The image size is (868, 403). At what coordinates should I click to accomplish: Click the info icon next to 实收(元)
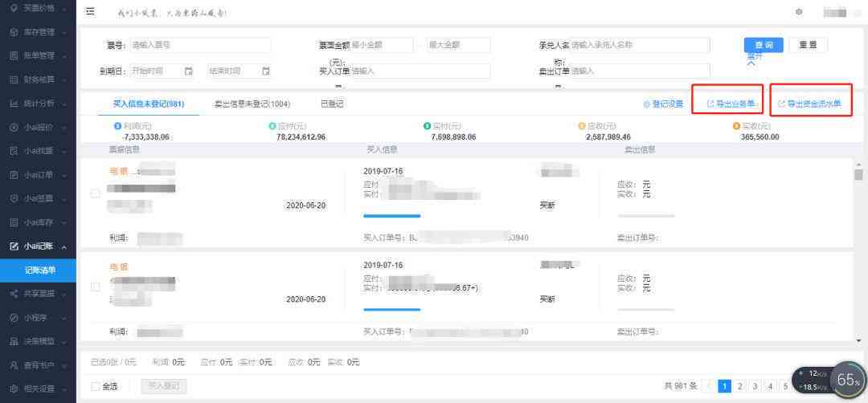[736, 127]
